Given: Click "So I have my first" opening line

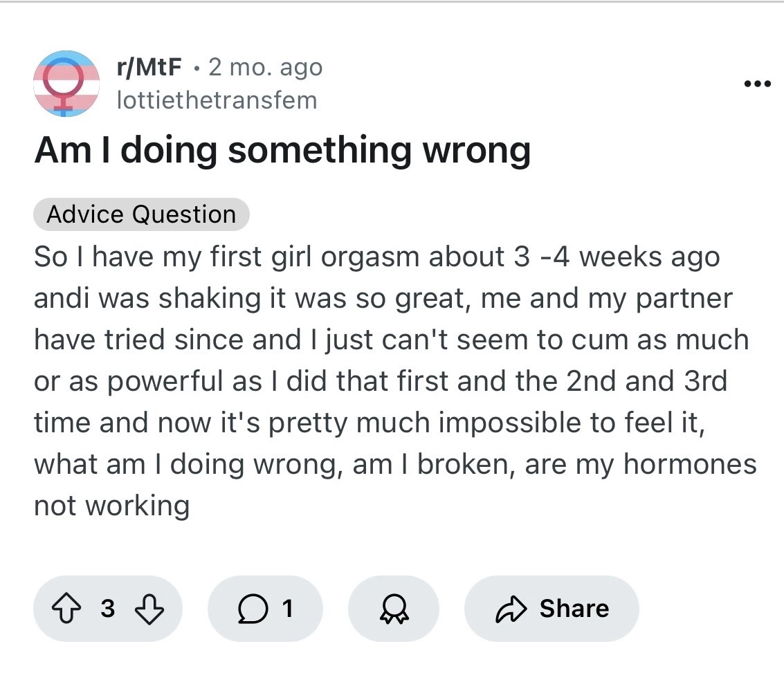Looking at the screenshot, I should pos(154,257).
